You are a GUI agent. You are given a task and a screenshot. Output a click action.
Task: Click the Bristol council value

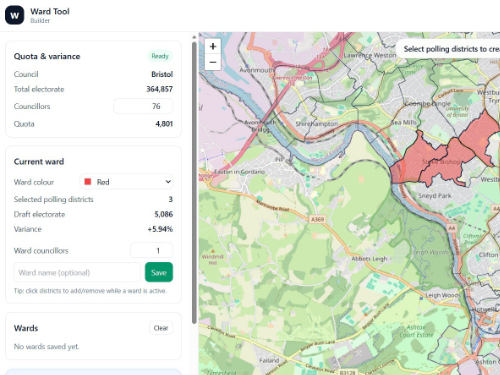click(x=162, y=74)
